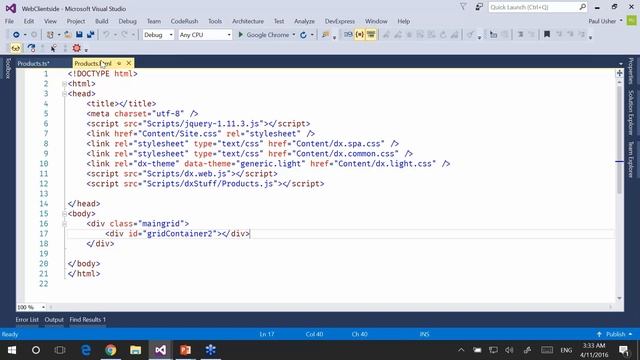Screen dimensions: 640x360
Task: Switch to the Products.ts* tab
Action: (x=33, y=63)
